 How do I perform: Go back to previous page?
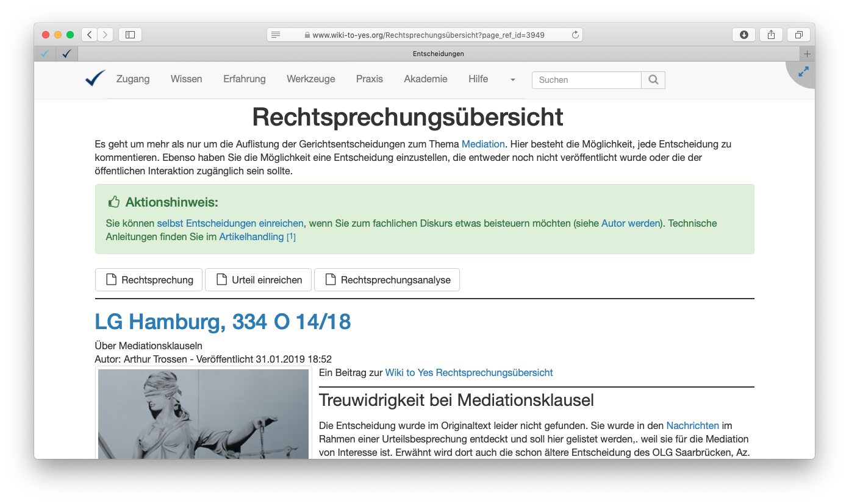(90, 35)
